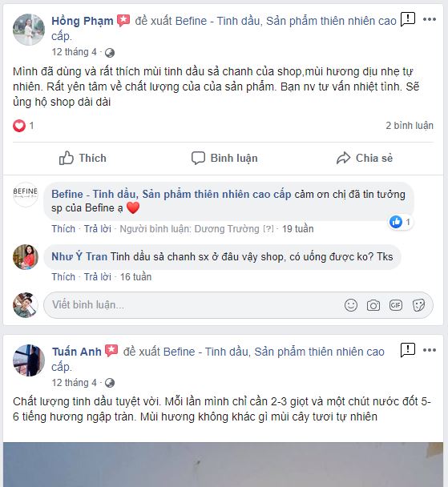Image resolution: width=448 pixels, height=487 pixels.
Task: Like Như Ý Tran's comment
Action: point(63,276)
